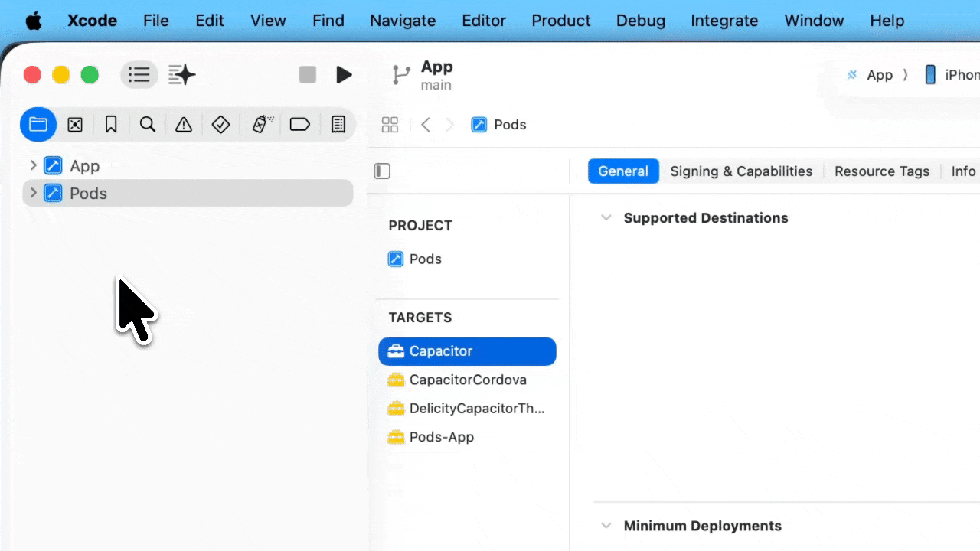The width and height of the screenshot is (980, 551).
Task: Choose the iPhone run destination
Action: (952, 74)
